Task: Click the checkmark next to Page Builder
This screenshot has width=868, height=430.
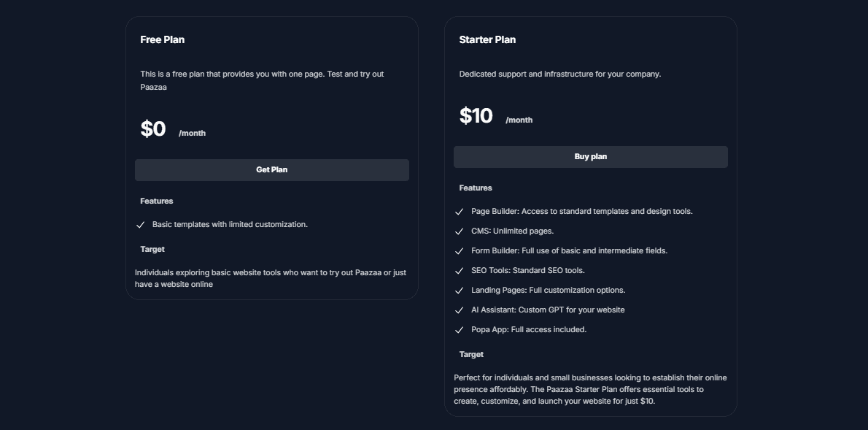Action: 460,212
